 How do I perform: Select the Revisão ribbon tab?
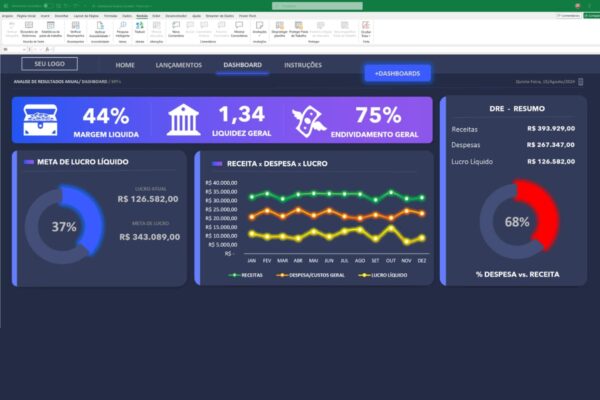pos(142,16)
